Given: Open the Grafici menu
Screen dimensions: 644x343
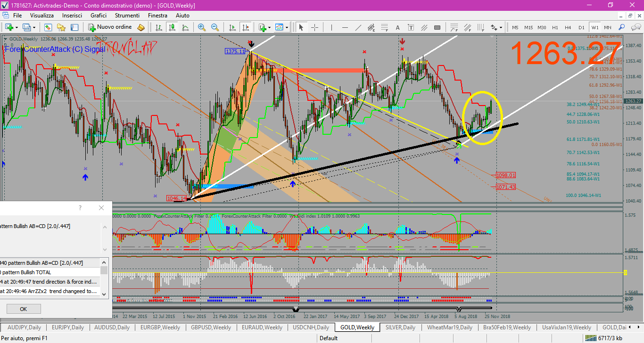Looking at the screenshot, I should click(x=99, y=16).
